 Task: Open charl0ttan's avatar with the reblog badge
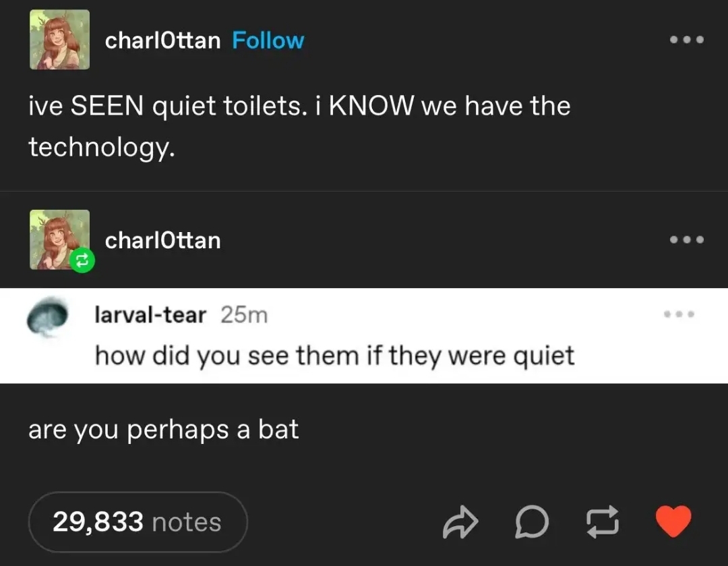(x=59, y=239)
